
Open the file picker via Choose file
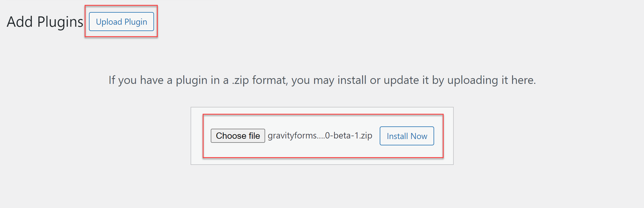(238, 136)
